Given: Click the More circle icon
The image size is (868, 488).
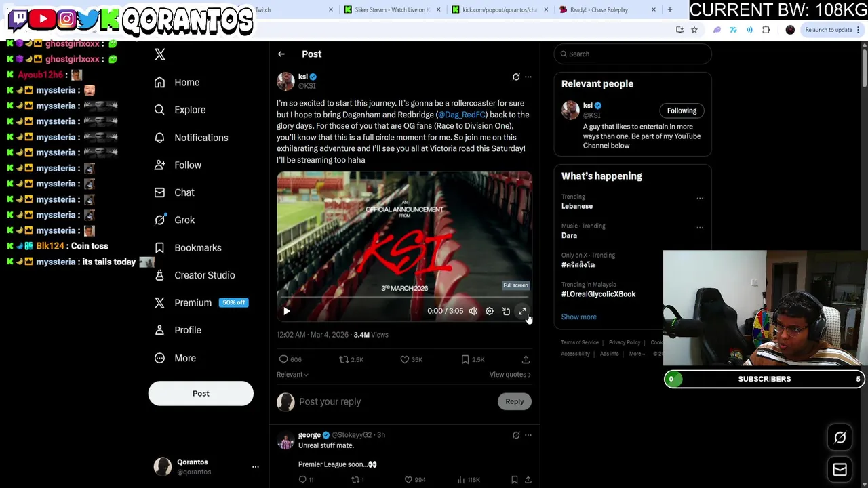Looking at the screenshot, I should 159,358.
